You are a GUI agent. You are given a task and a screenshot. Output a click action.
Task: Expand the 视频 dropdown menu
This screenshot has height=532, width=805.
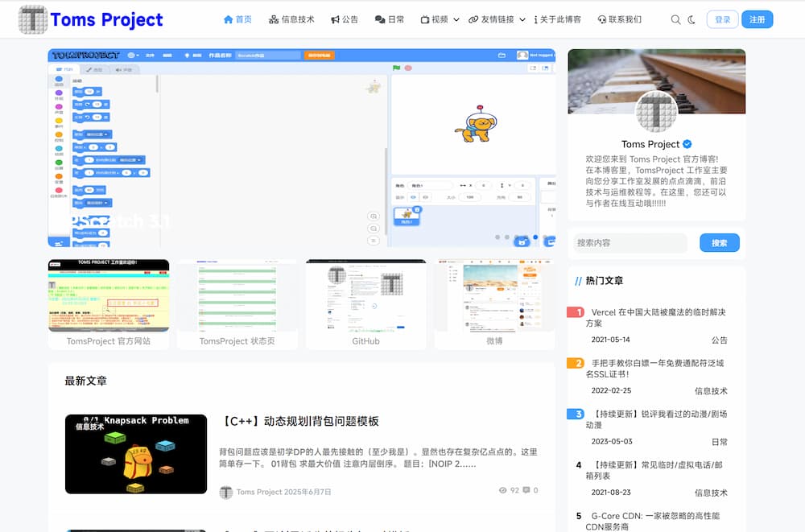(x=455, y=19)
